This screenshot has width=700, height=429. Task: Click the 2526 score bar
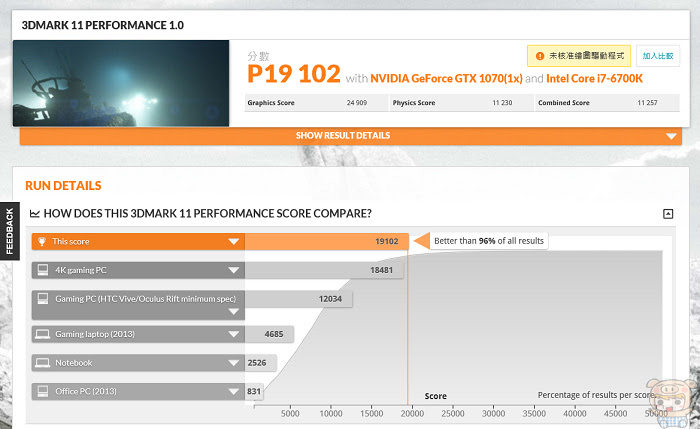click(x=260, y=363)
